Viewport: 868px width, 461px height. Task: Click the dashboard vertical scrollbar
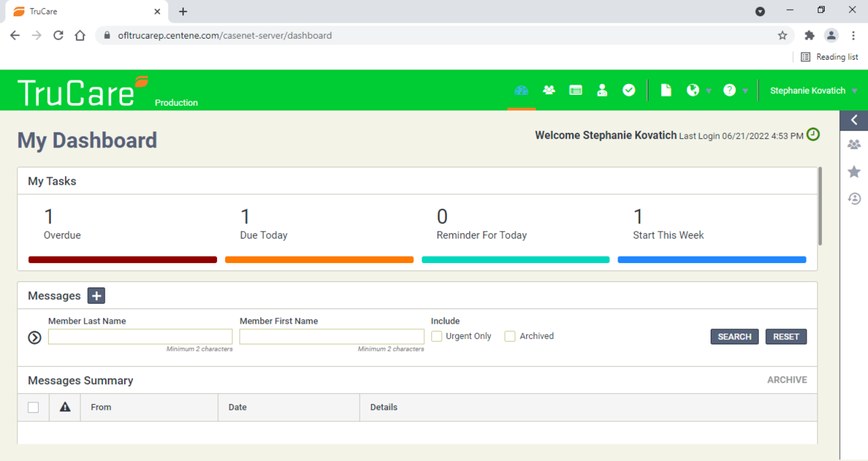(820, 206)
